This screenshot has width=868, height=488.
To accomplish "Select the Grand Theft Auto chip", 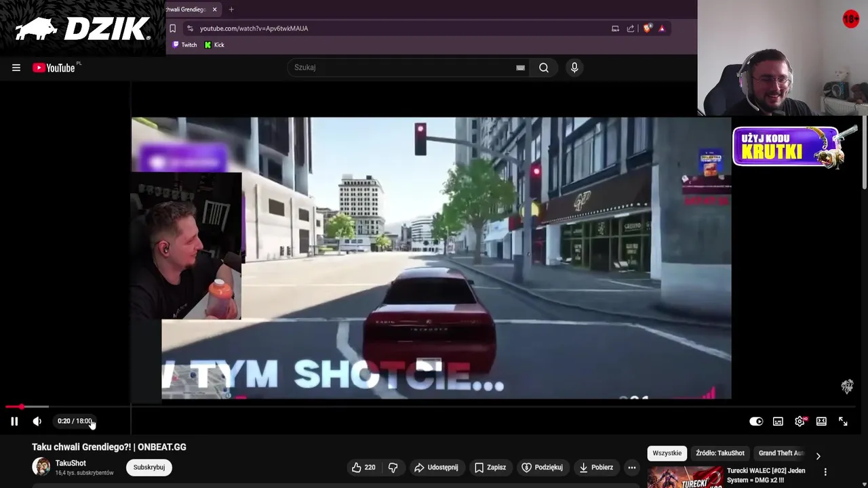I will (781, 453).
